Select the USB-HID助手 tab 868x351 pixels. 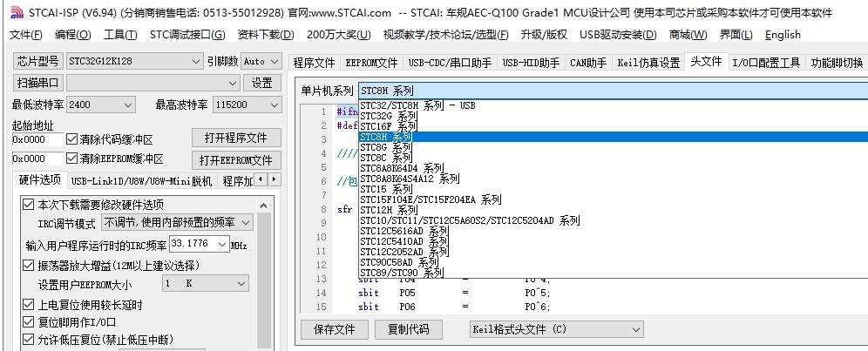click(531, 63)
